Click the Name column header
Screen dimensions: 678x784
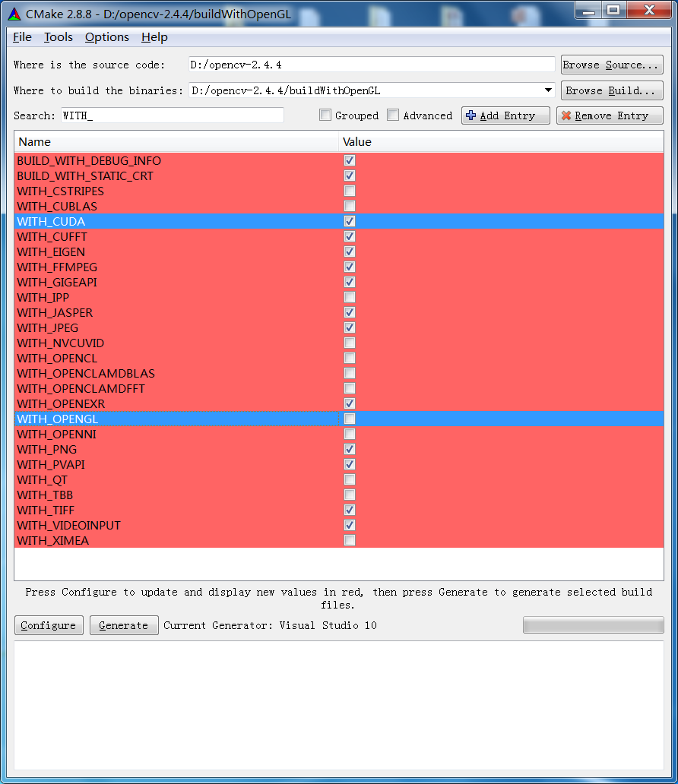tap(176, 142)
